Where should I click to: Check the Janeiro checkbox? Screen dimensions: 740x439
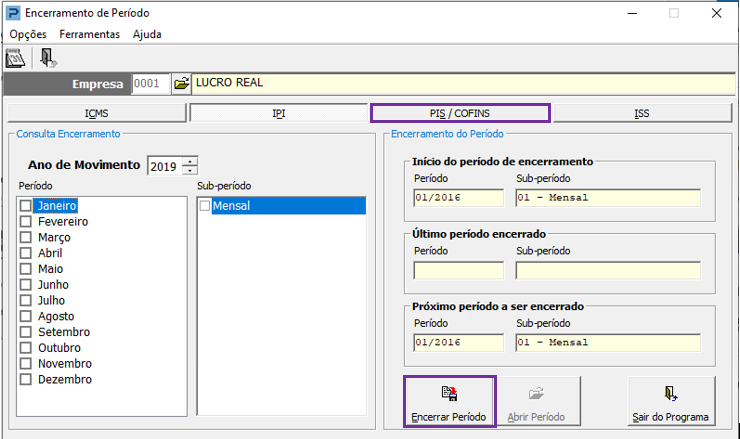[25, 206]
